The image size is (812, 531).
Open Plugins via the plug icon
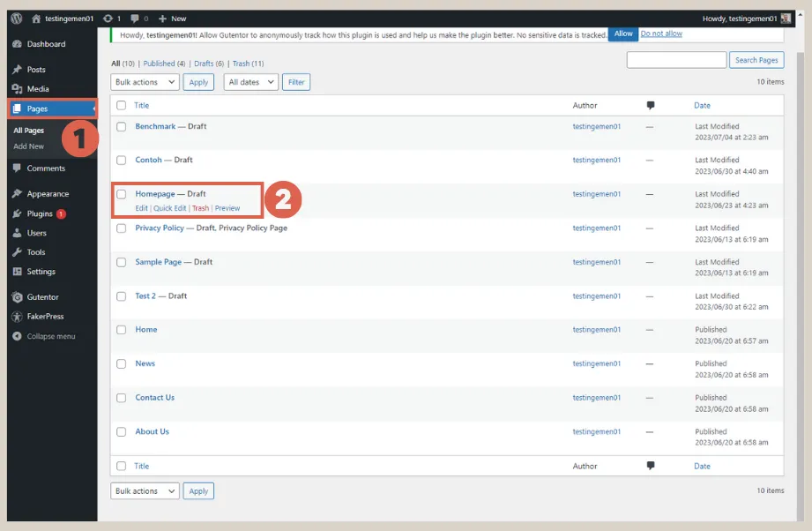(x=18, y=213)
